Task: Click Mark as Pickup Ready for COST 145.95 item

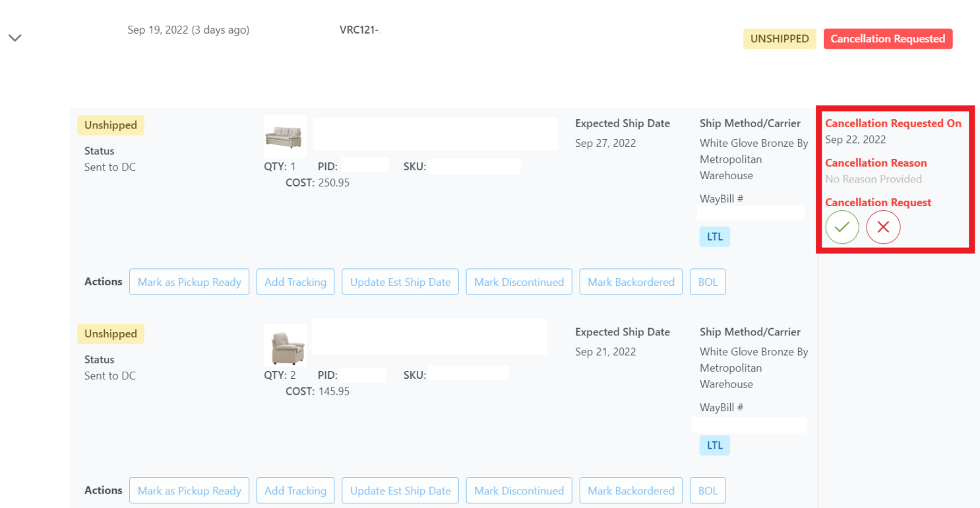Action: (x=189, y=490)
